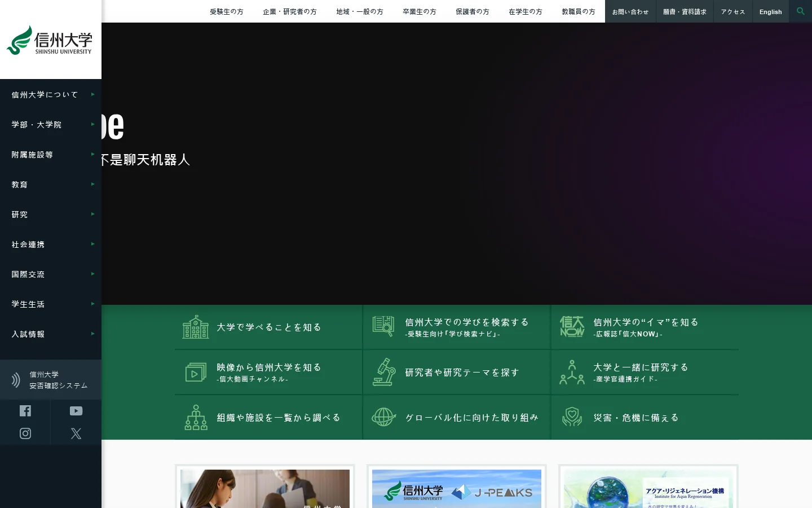Open the YouTube icon in sidebar
Viewport: 812px width, 508px height.
point(76,411)
